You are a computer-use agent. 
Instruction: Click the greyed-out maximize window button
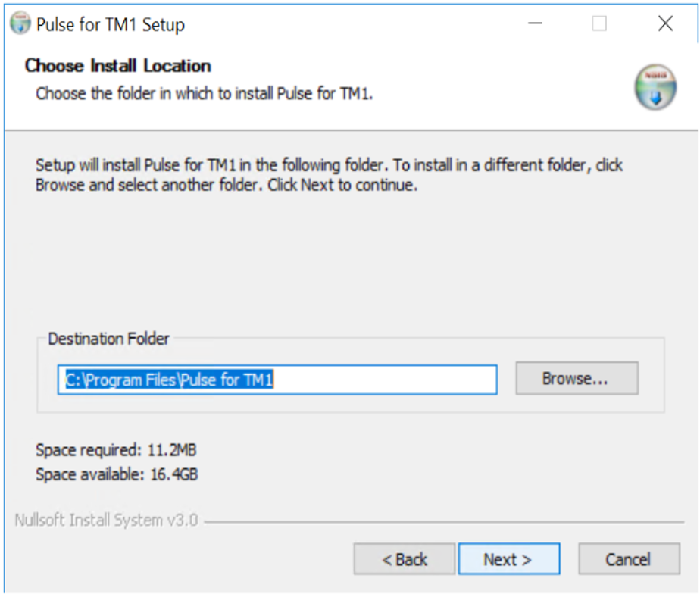click(599, 24)
